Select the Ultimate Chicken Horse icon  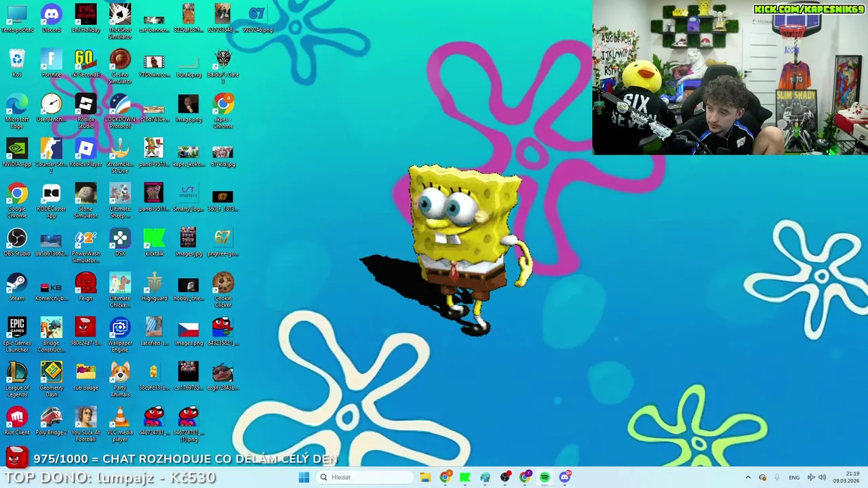tap(120, 289)
